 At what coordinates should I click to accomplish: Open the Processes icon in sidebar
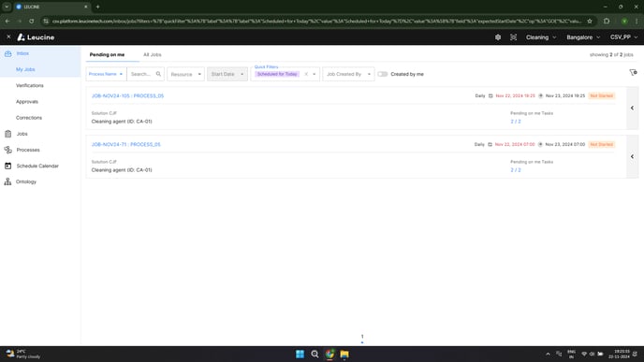[7, 150]
